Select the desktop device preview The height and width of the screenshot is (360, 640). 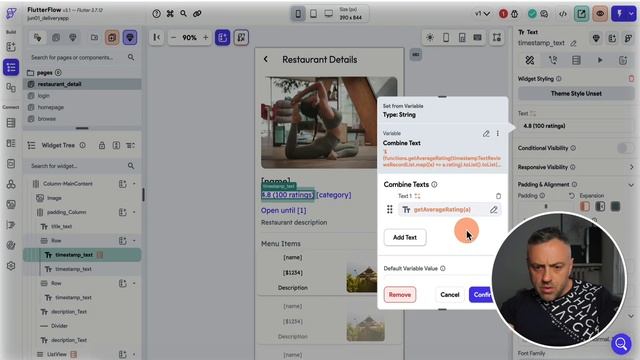tap(329, 14)
